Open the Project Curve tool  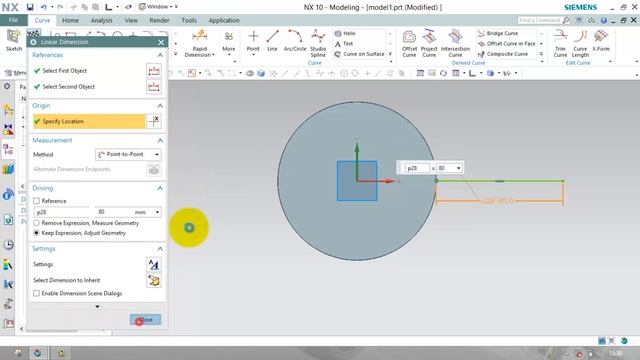[x=429, y=43]
